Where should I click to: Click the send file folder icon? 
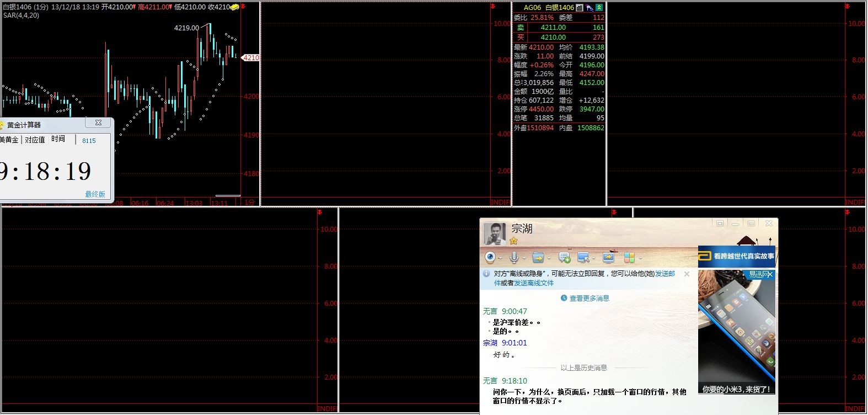(538, 257)
